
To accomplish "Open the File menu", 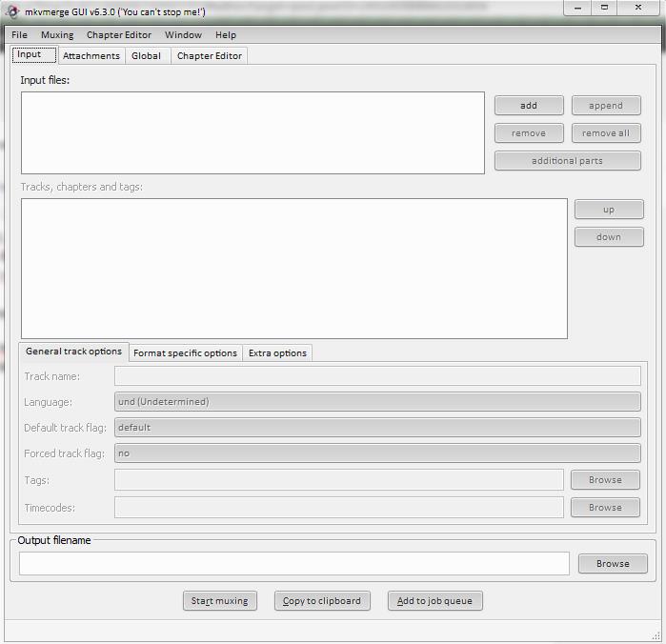I will (x=19, y=35).
